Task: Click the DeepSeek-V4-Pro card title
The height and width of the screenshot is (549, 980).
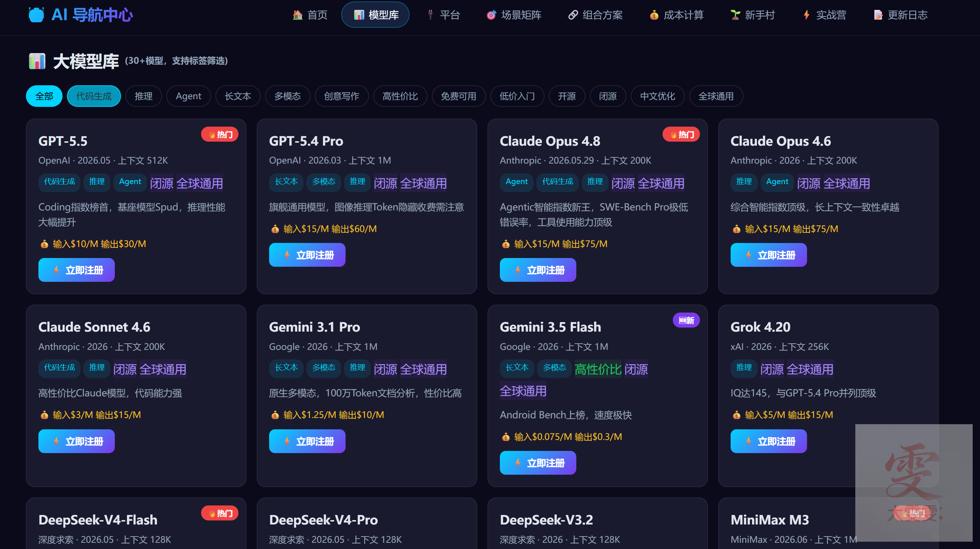Action: tap(323, 520)
